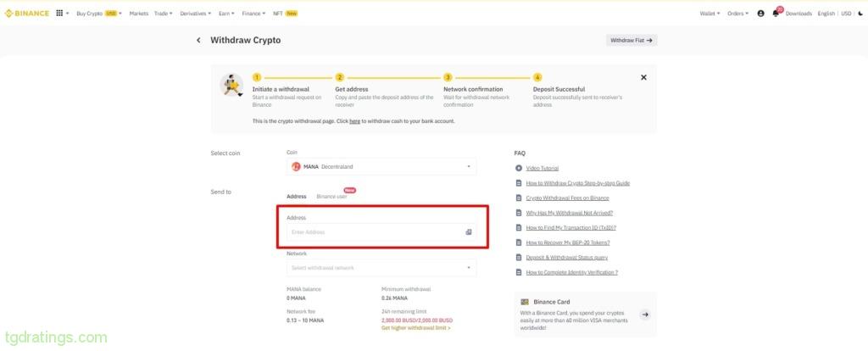Image resolution: width=868 pixels, height=351 pixels.
Task: Toggle dark mode moon icon
Action: (x=860, y=14)
